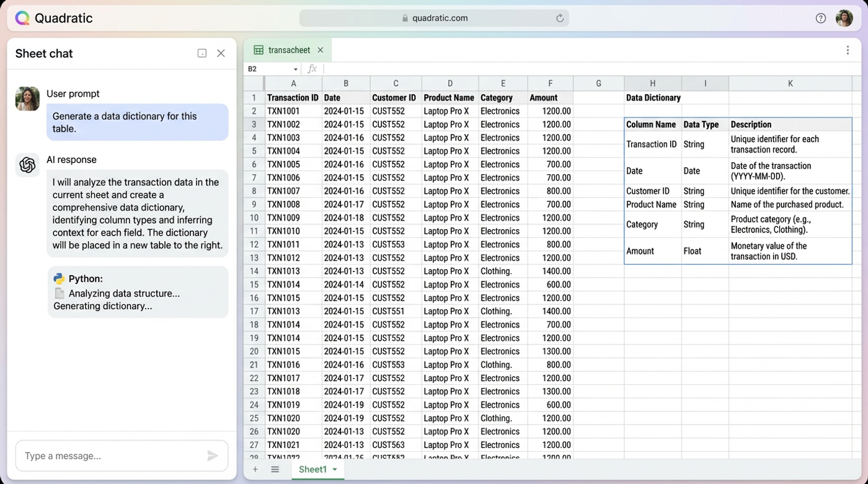This screenshot has height=484, width=868.
Task: Select column A header
Action: point(294,84)
